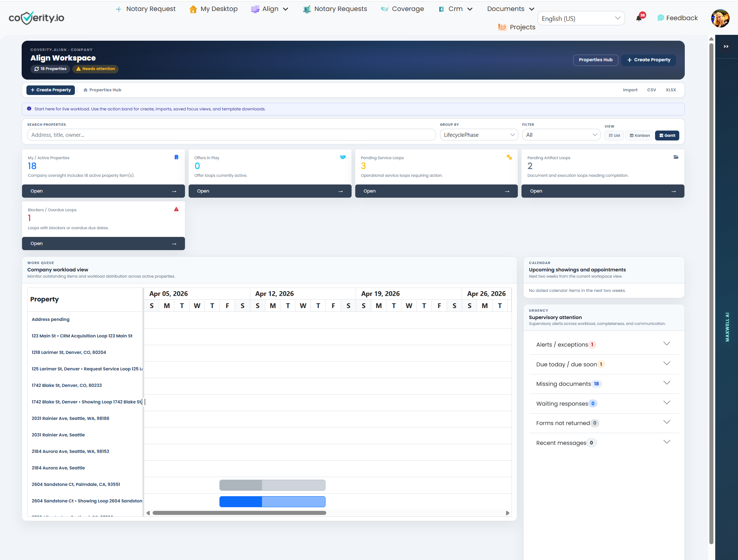Click the Active Properties card icon

click(x=176, y=157)
